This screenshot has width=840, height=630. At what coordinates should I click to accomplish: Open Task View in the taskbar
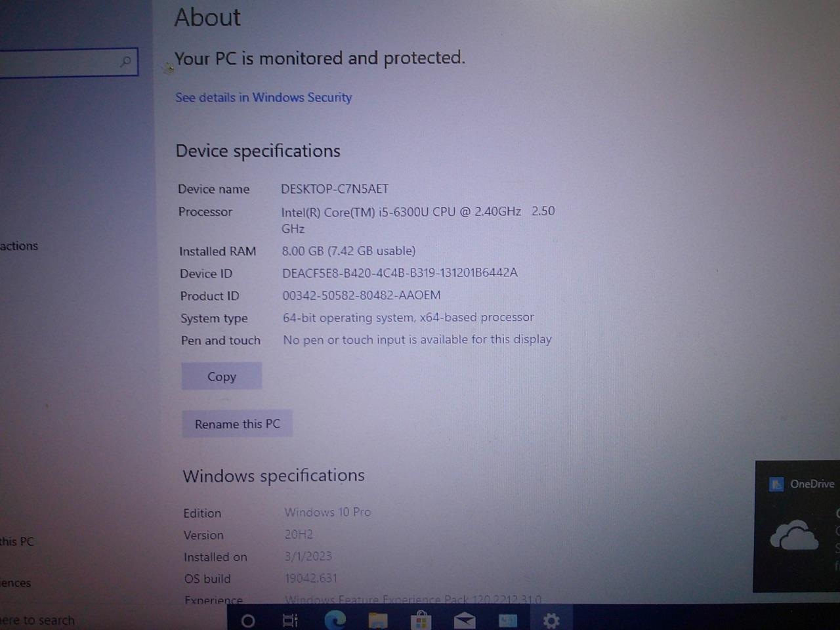point(290,620)
